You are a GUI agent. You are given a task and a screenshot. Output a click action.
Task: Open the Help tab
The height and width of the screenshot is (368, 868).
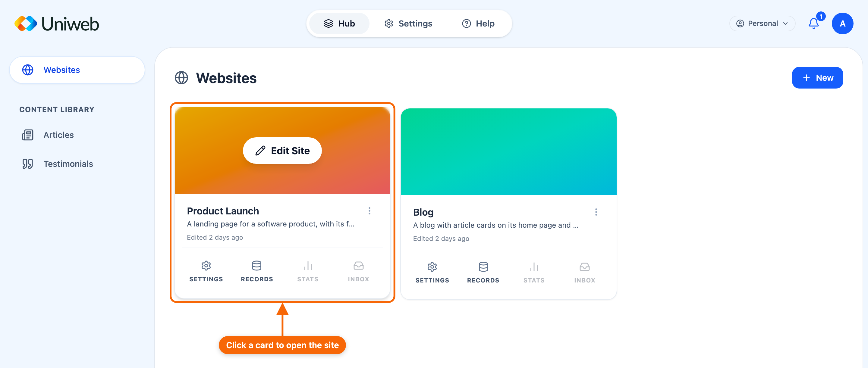point(478,23)
